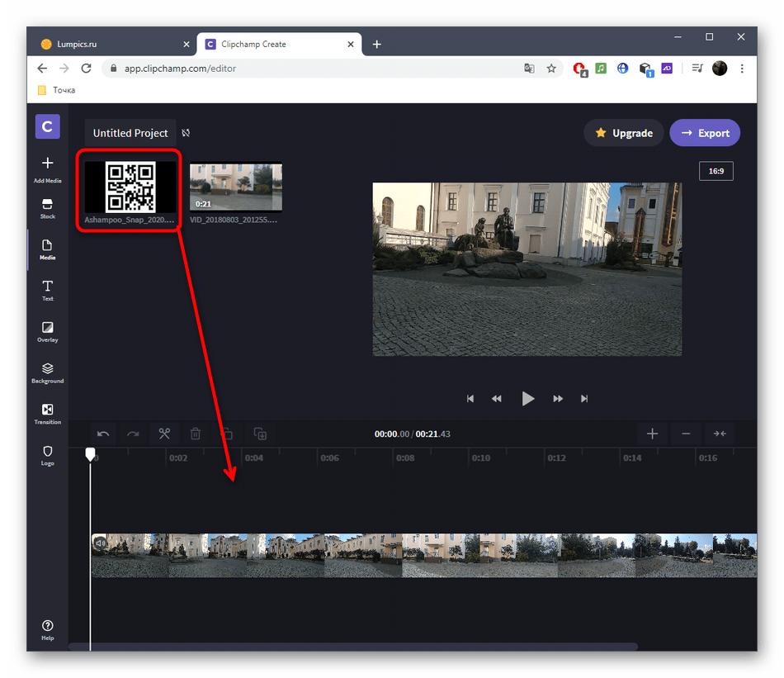Click the timecode 00:00.00 / 00:21.43 display
Viewport: 784px width, 678px height.
413,434
